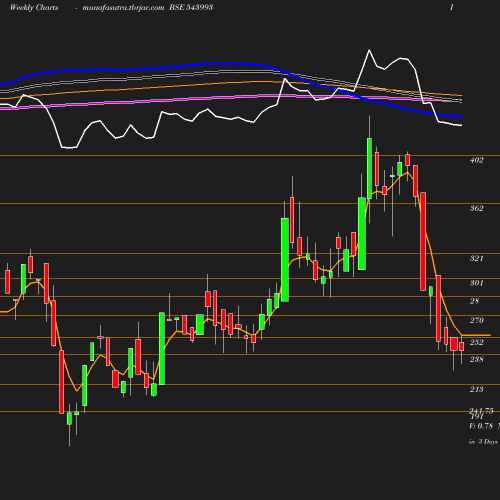The image size is (500, 500).
Task: Click the 238 price level label
Action: point(476,359)
